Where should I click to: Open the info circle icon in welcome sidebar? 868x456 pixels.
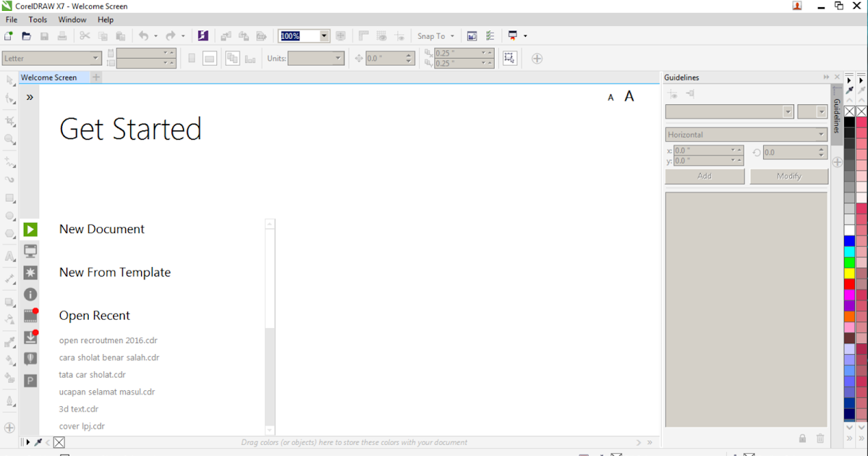point(30,295)
